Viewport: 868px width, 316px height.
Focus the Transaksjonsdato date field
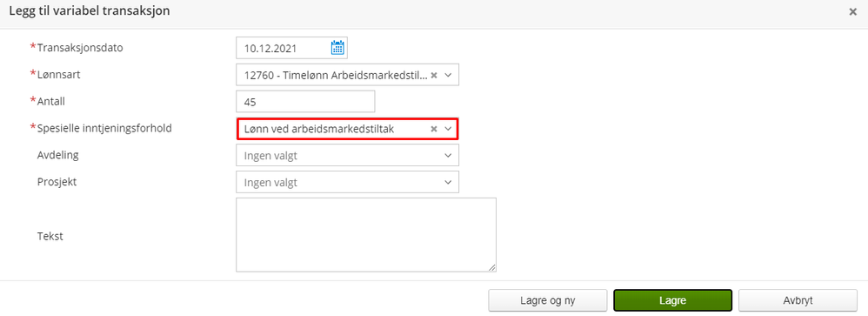coord(291,48)
